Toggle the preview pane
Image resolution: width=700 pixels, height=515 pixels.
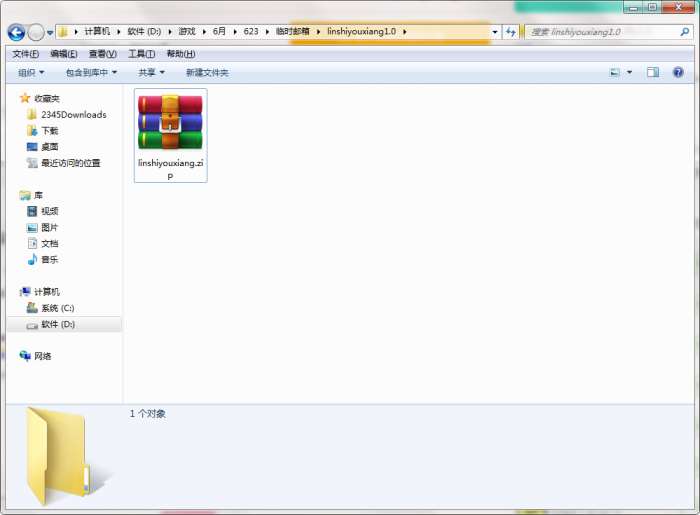click(653, 72)
